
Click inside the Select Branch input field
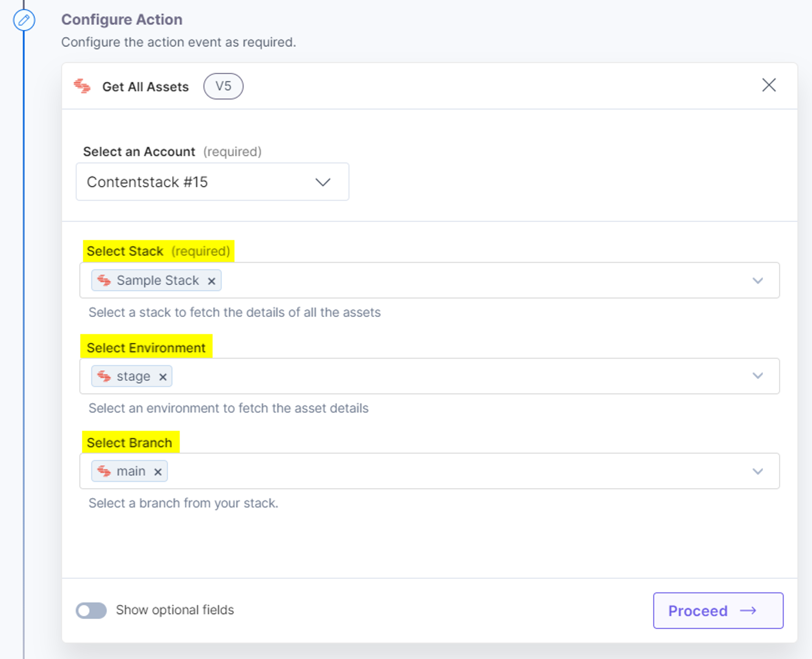coord(429,471)
